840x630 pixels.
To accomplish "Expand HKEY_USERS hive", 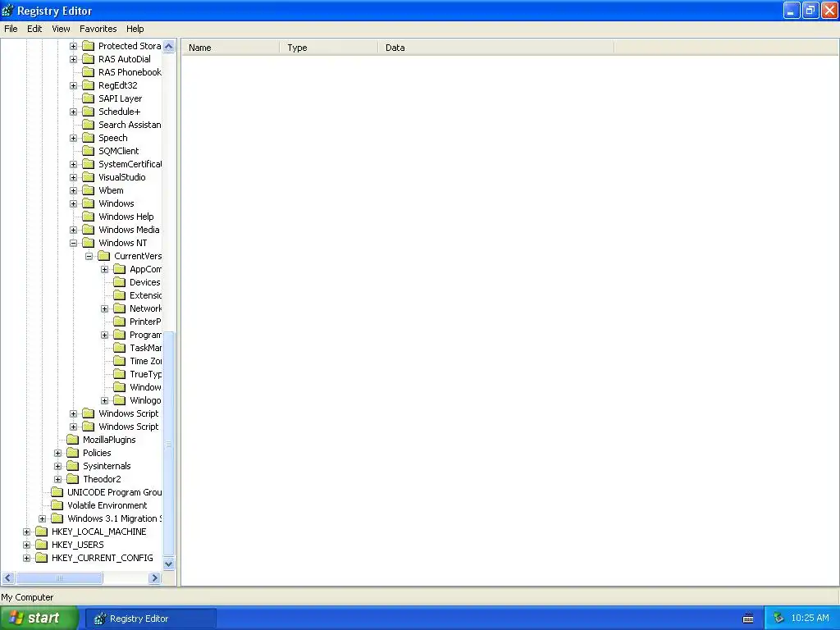I will pyautogui.click(x=26, y=545).
